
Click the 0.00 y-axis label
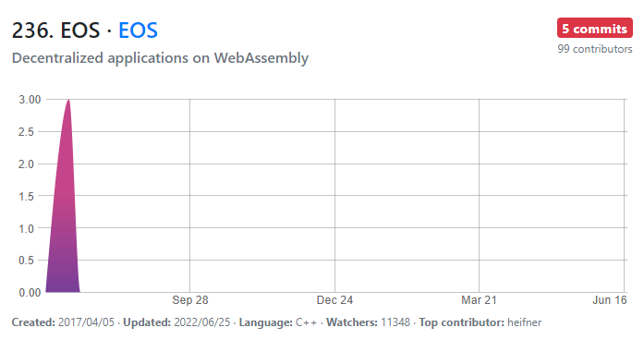pos(30,293)
